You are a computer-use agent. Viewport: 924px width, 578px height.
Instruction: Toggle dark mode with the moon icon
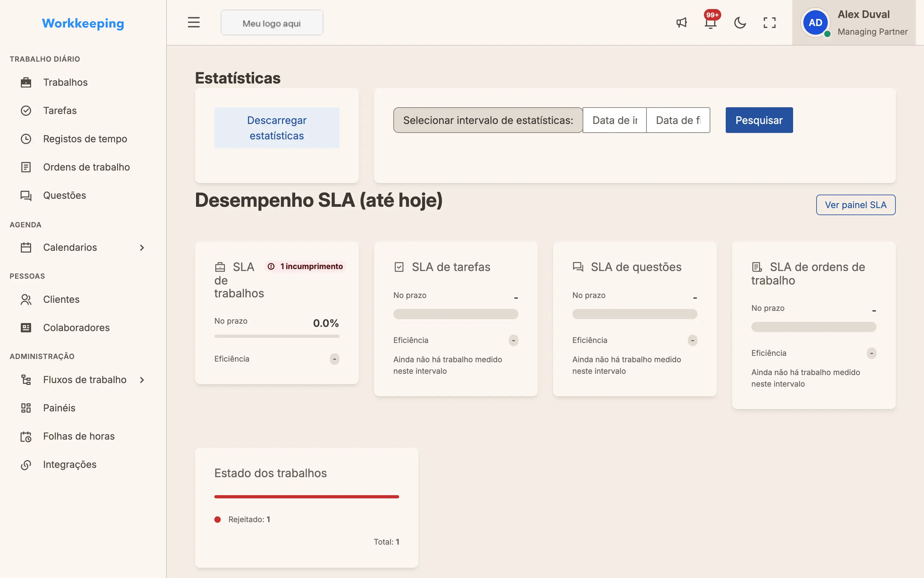coord(740,22)
